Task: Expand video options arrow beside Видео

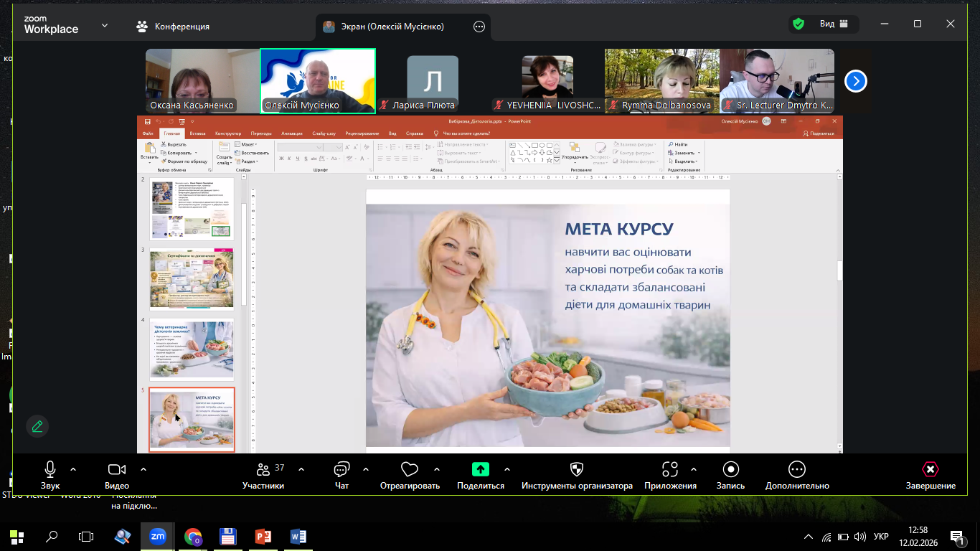Action: point(143,469)
